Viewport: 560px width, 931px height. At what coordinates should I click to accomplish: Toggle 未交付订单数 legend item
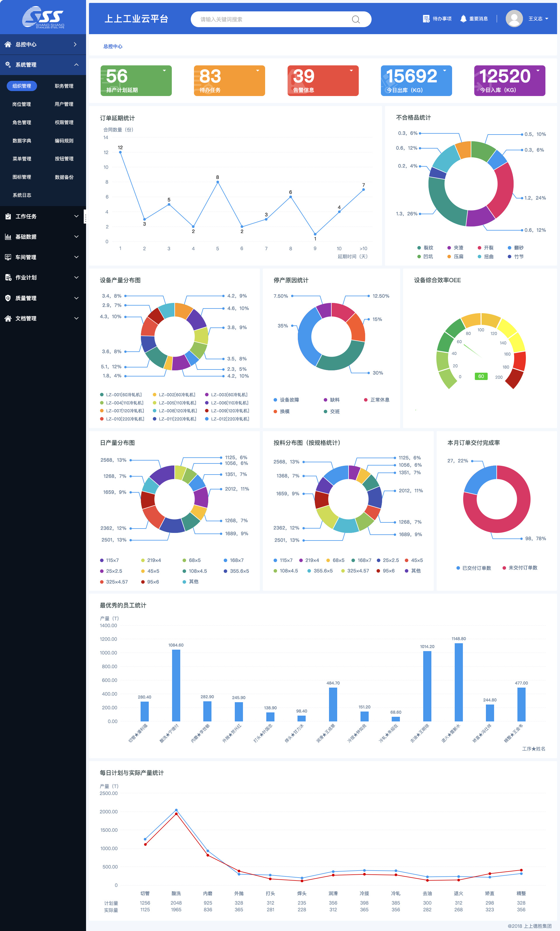click(520, 568)
